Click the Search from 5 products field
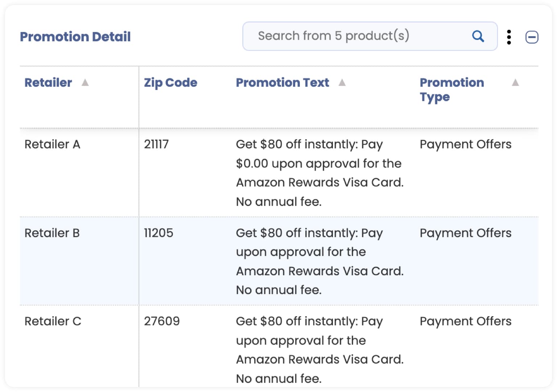This screenshot has width=557, height=392. [x=363, y=36]
